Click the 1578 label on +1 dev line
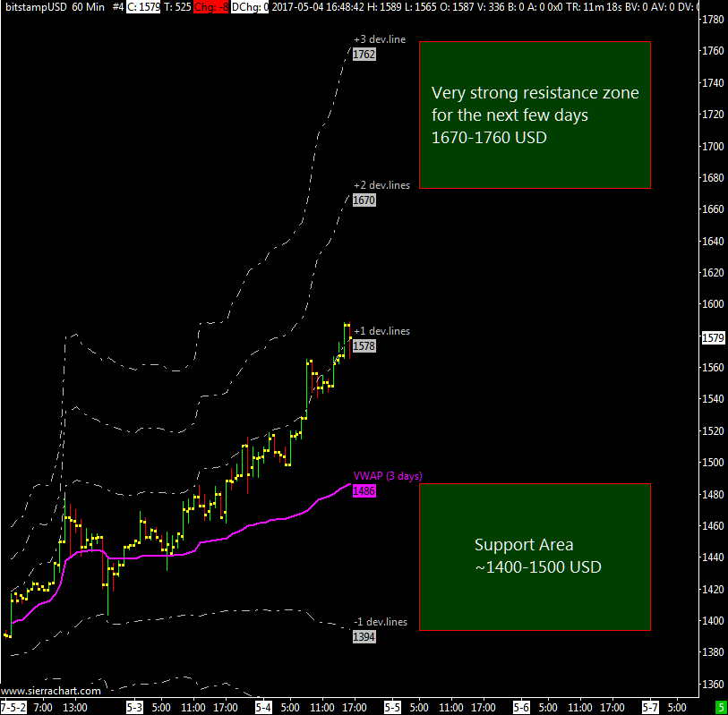 point(364,345)
